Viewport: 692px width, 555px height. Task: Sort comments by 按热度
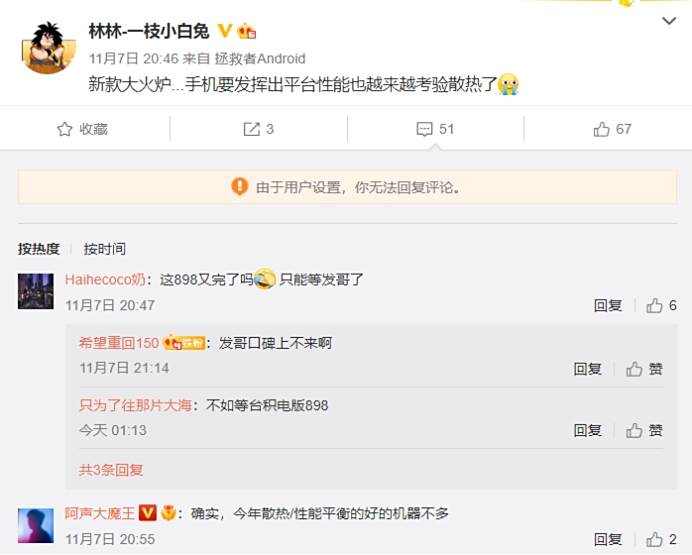pyautogui.click(x=39, y=249)
